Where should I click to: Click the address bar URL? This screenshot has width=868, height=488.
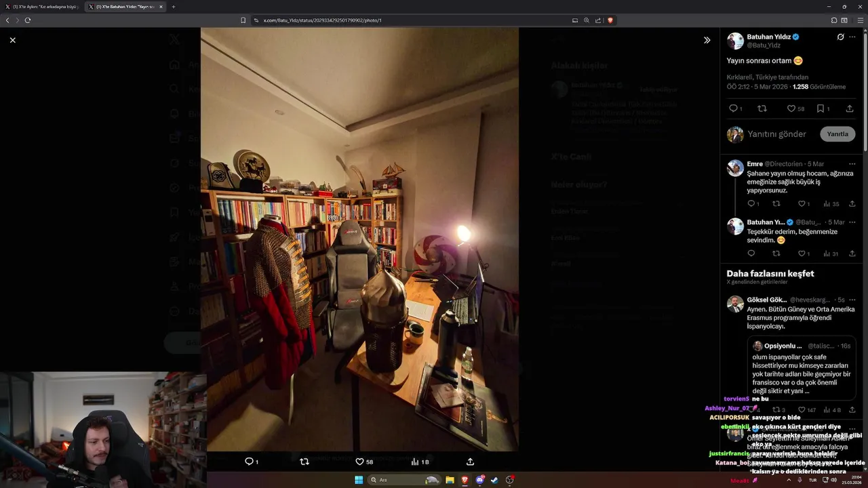[322, 20]
